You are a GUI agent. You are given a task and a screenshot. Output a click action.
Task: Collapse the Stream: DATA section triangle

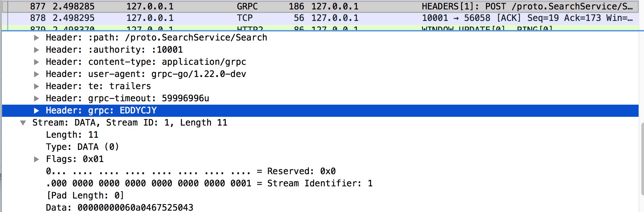(x=23, y=123)
